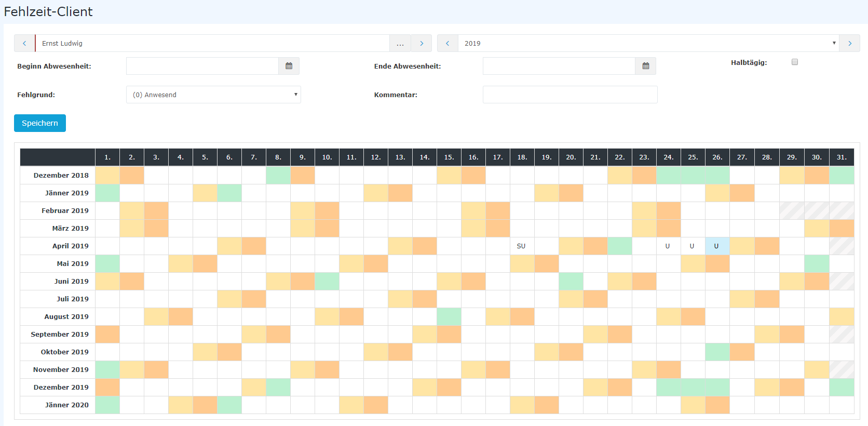The height and width of the screenshot is (426, 868).
Task: Open the Fehlgrund dropdown showing Anwesend
Action: click(x=213, y=95)
